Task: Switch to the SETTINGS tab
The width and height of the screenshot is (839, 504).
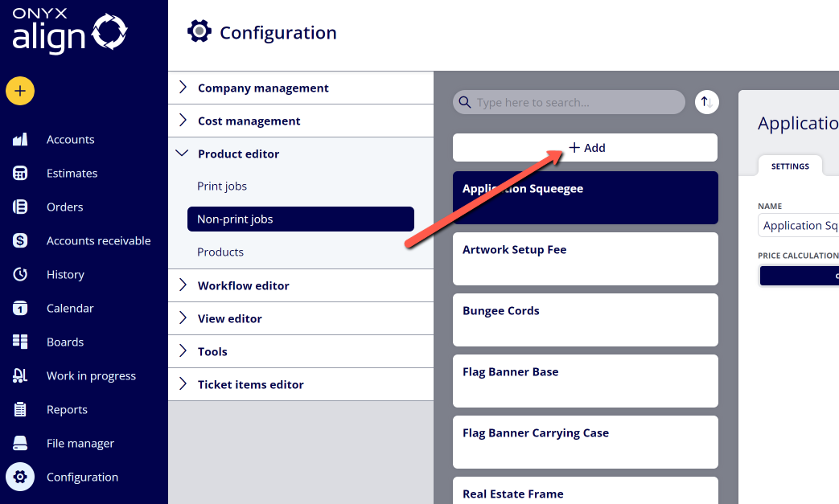Action: [x=790, y=166]
